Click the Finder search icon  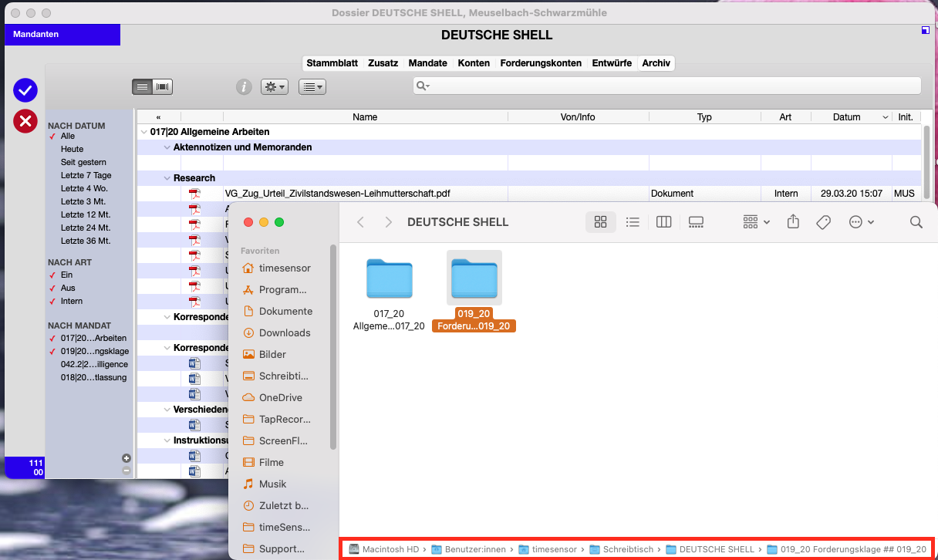(x=916, y=222)
